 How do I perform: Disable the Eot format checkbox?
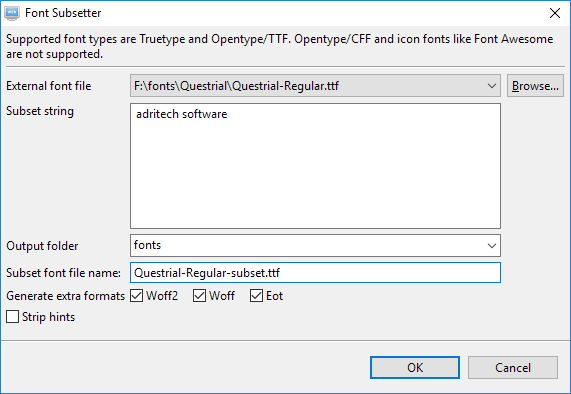pos(256,296)
